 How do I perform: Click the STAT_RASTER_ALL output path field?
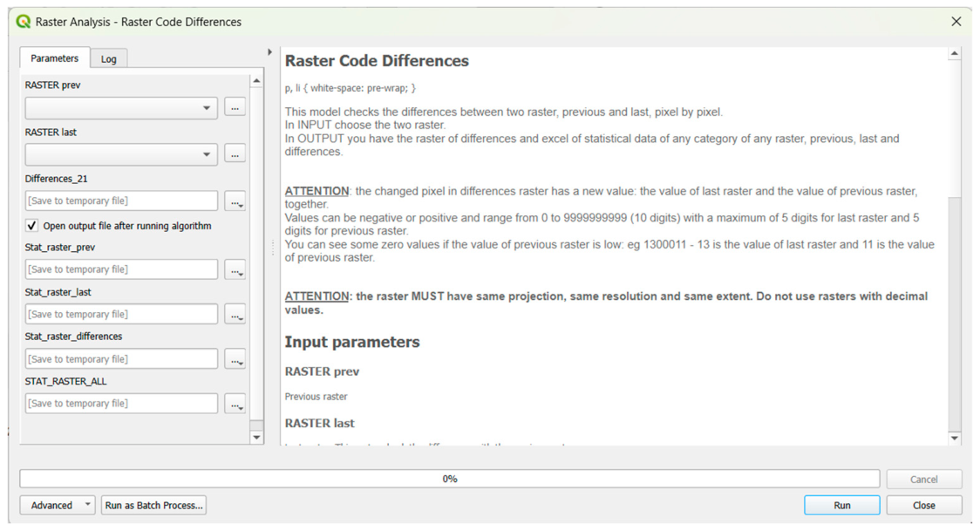121,404
